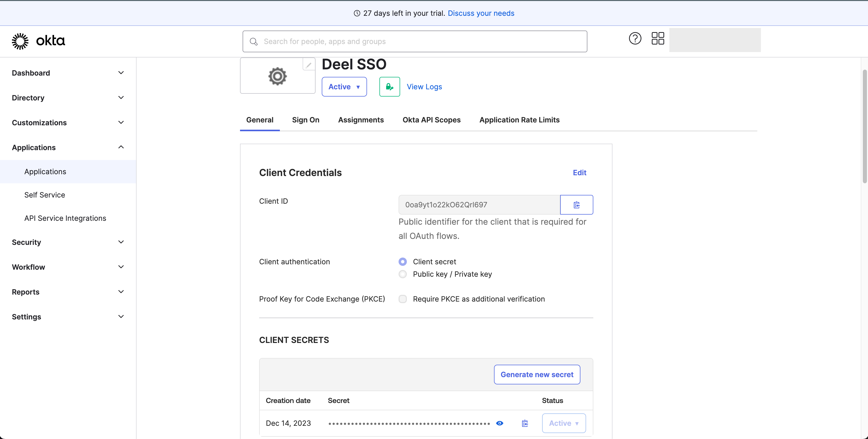Click the Okta logo
Image resolution: width=868 pixels, height=439 pixels.
pos(38,41)
